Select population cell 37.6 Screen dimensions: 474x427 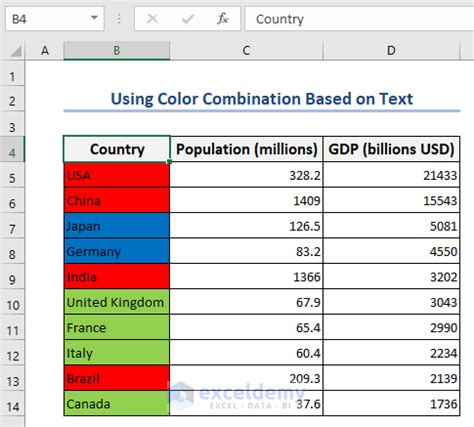tap(246, 403)
